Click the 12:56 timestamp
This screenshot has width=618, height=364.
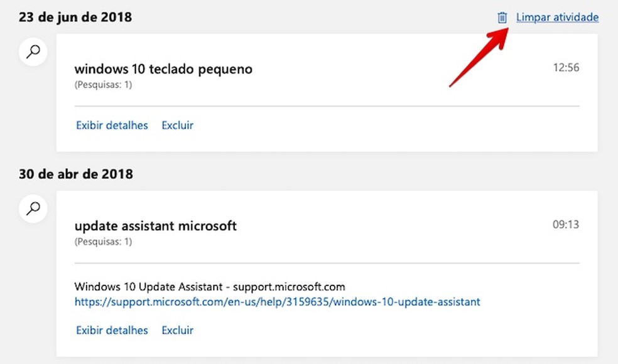click(x=566, y=68)
